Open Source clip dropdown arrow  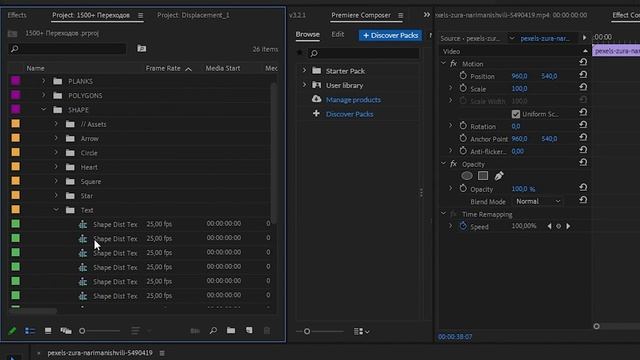(x=511, y=38)
